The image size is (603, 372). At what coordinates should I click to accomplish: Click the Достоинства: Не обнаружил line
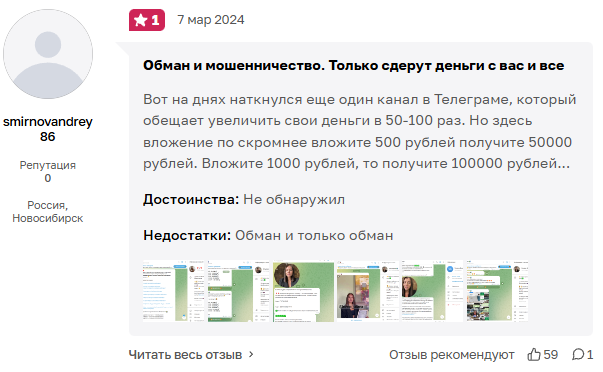click(244, 200)
